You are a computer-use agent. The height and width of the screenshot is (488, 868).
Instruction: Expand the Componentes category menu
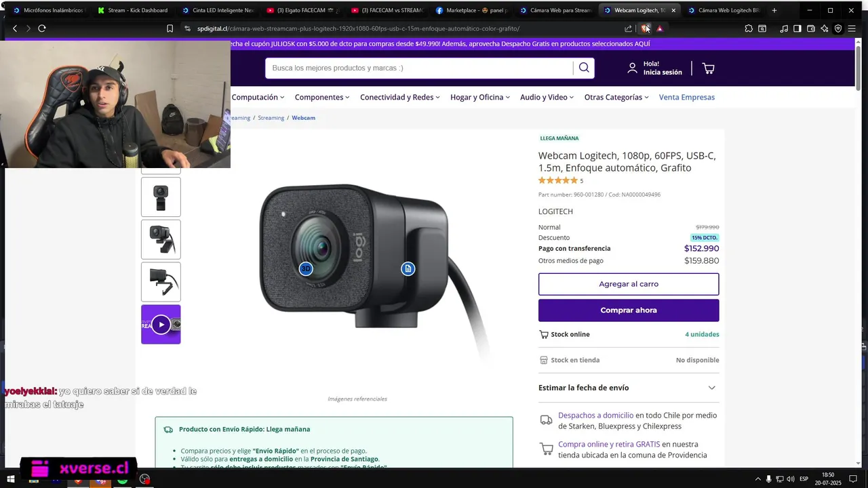pyautogui.click(x=322, y=97)
